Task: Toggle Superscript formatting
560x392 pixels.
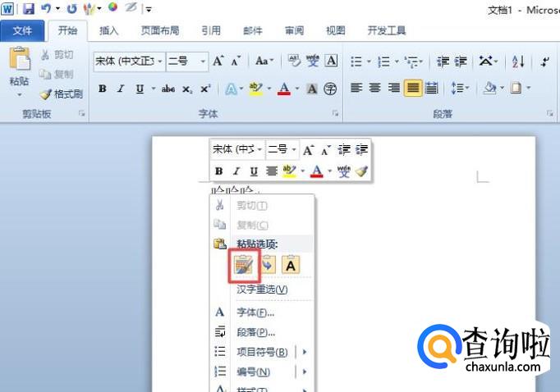Action: click(205, 89)
